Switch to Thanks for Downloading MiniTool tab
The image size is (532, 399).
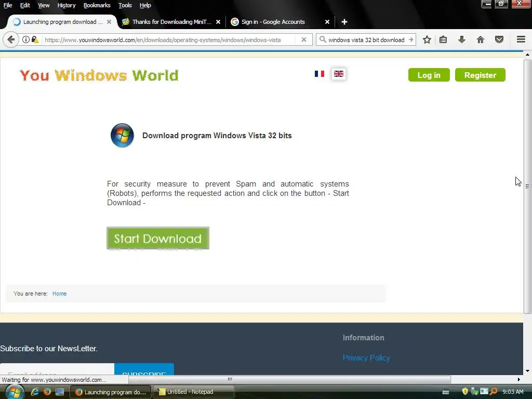170,22
